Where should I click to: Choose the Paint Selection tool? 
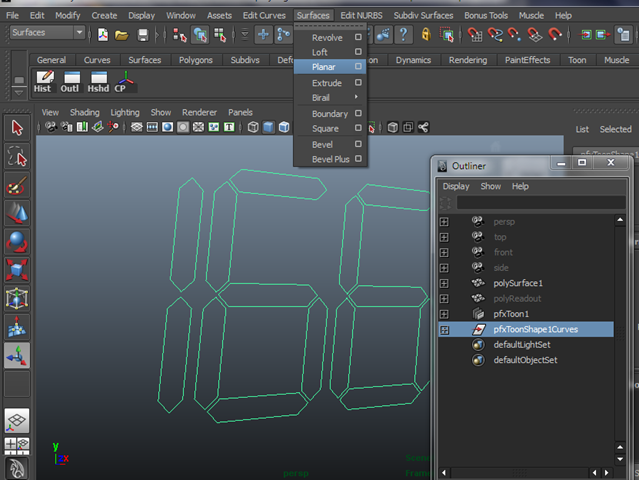pyautogui.click(x=17, y=185)
